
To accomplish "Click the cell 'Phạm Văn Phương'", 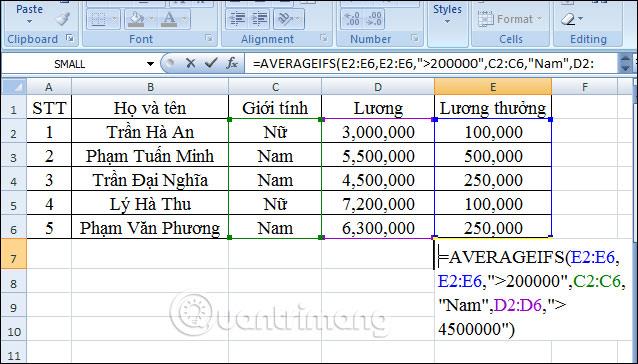I will 150,227.
